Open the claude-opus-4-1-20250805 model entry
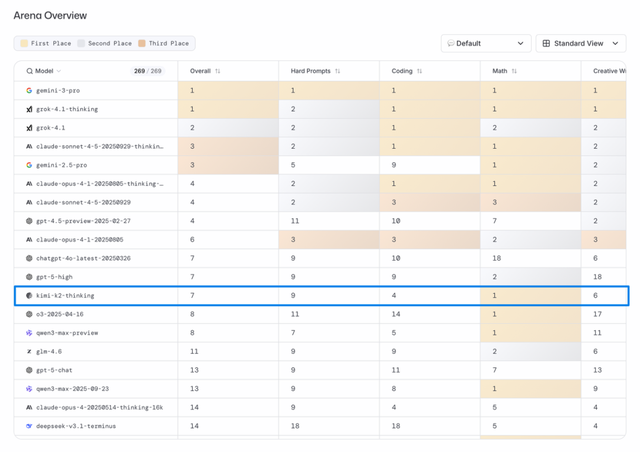 click(80, 240)
